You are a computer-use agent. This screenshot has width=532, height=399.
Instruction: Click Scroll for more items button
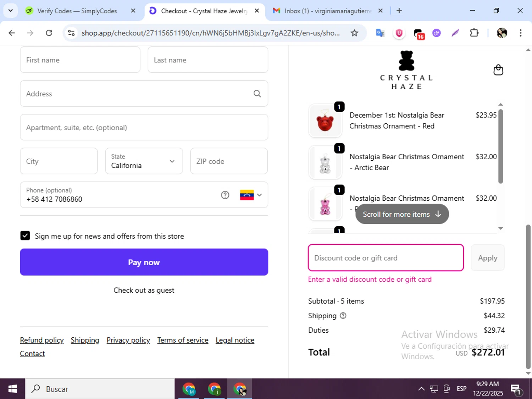(402, 214)
